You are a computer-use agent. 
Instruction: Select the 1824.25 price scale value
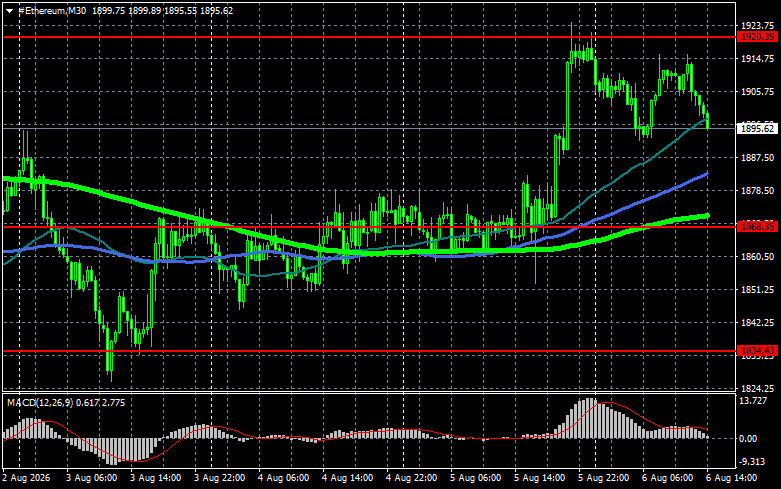(757, 388)
